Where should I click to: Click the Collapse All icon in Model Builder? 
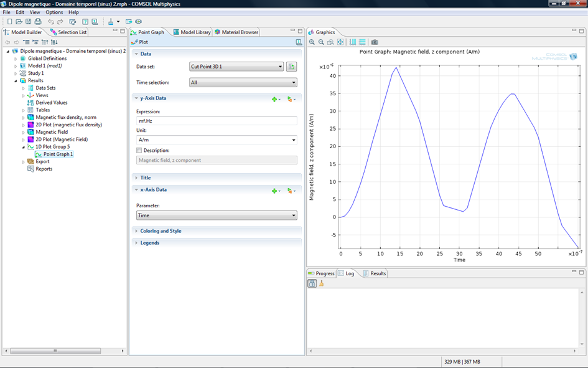point(45,42)
